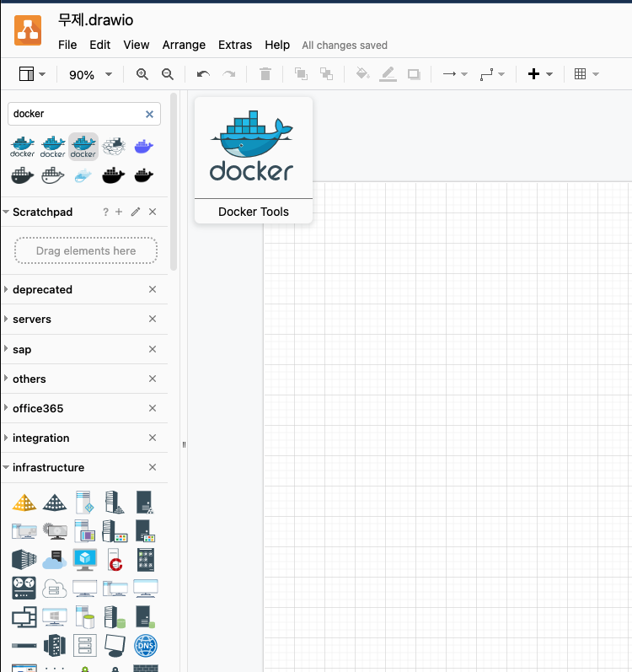
Task: Select the DNS globe shape
Action: (x=146, y=646)
